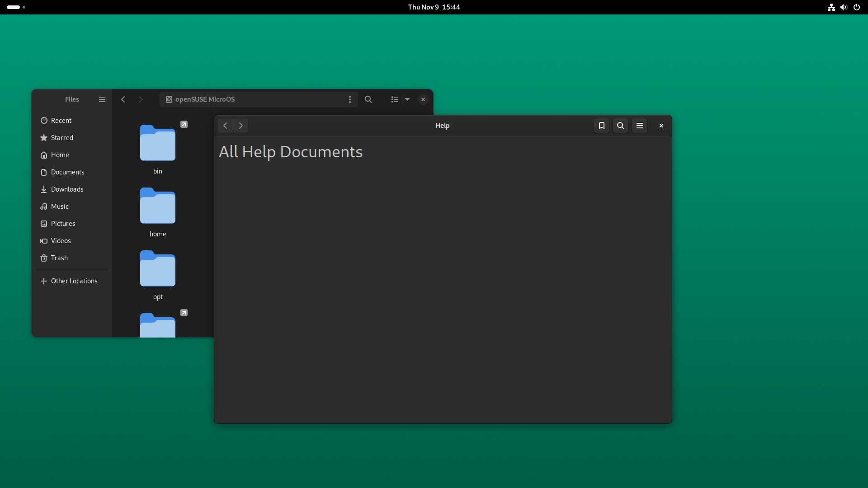Open the power system menu
The width and height of the screenshot is (868, 488).
856,7
